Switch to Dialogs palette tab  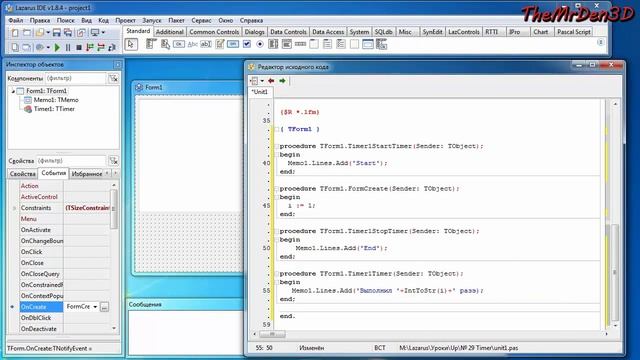tap(254, 31)
